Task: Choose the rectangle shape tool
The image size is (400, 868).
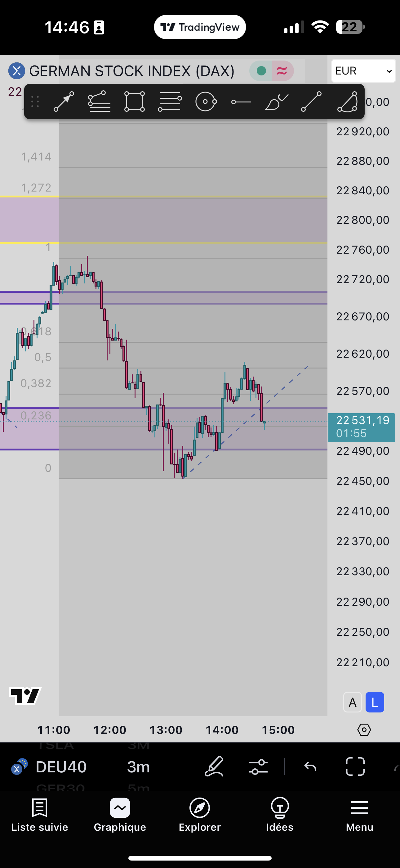Action: pyautogui.click(x=134, y=102)
